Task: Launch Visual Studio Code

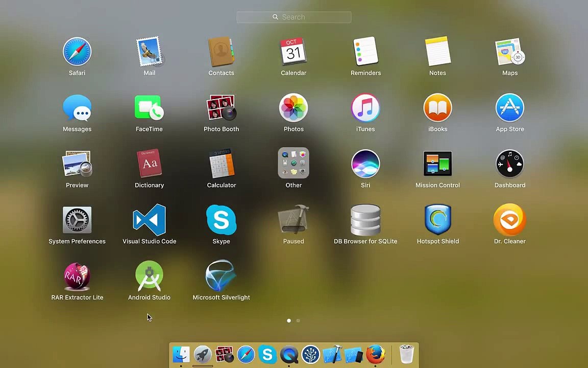Action: [x=149, y=220]
